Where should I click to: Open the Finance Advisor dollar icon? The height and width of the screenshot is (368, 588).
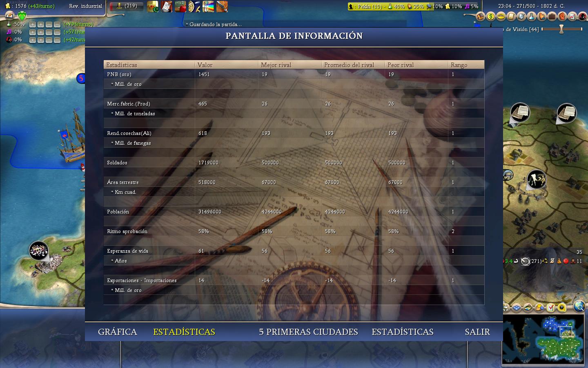point(491,17)
